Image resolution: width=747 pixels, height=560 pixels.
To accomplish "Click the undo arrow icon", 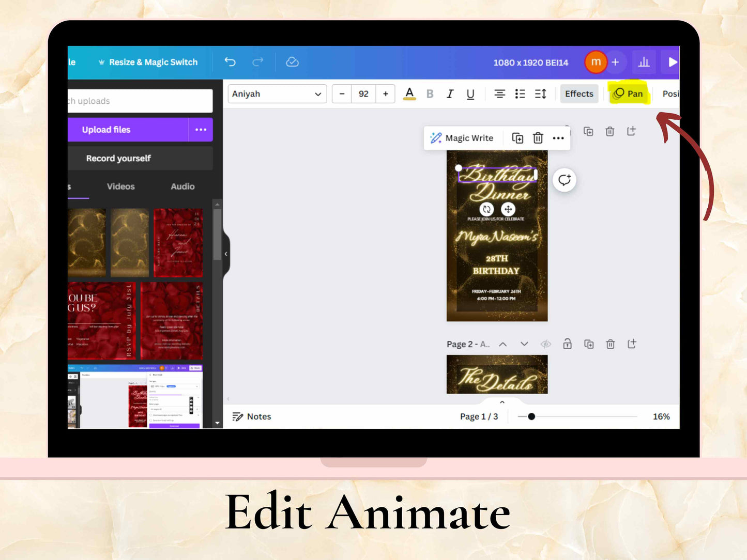I will [230, 62].
